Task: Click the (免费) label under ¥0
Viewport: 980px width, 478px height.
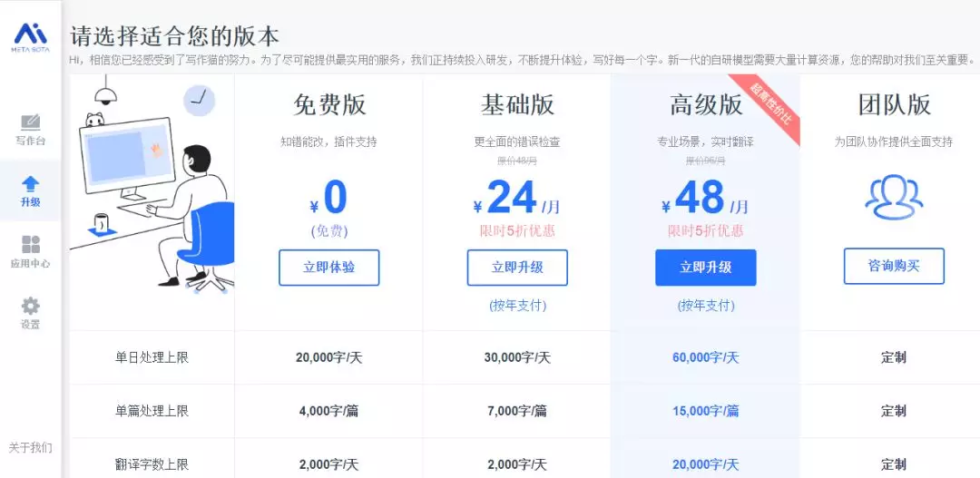Action: click(328, 231)
